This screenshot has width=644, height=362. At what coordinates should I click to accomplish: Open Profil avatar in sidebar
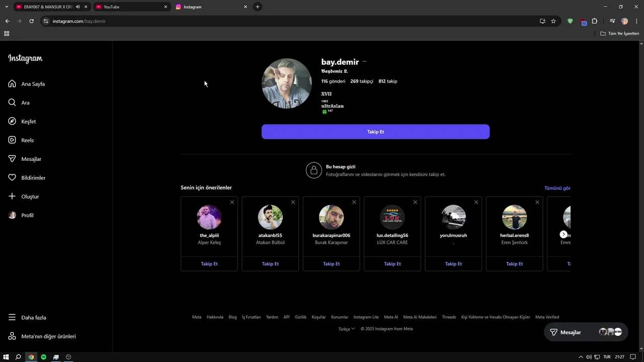12,215
